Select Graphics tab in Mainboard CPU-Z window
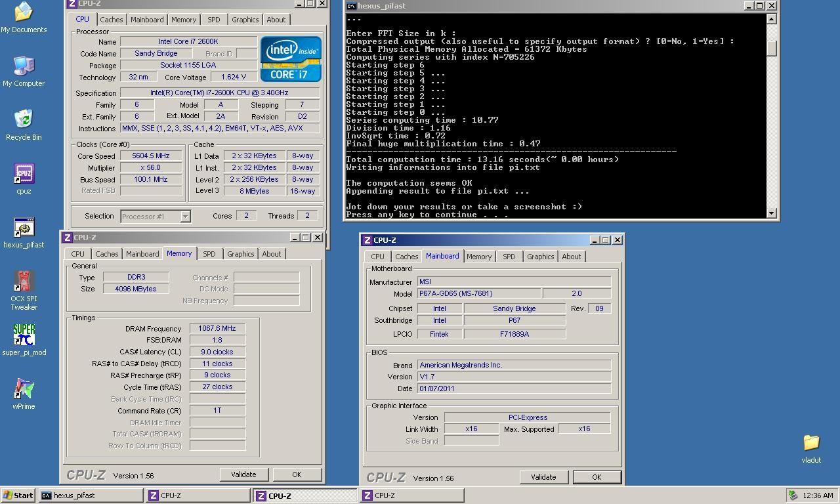The image size is (840, 504). pos(540,257)
